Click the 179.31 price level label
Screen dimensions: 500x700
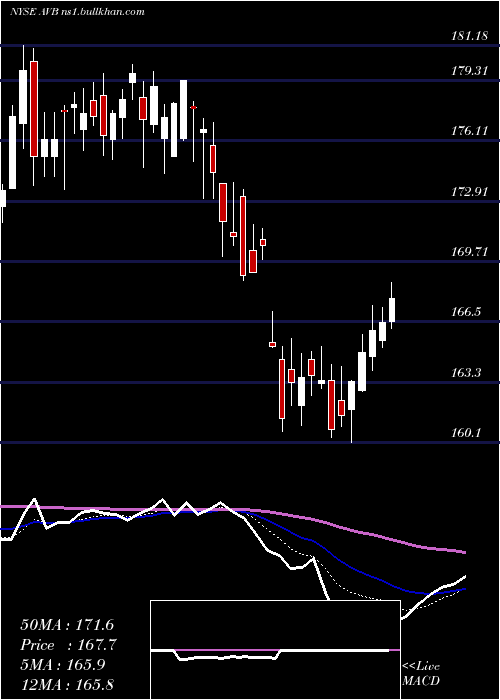(469, 71)
